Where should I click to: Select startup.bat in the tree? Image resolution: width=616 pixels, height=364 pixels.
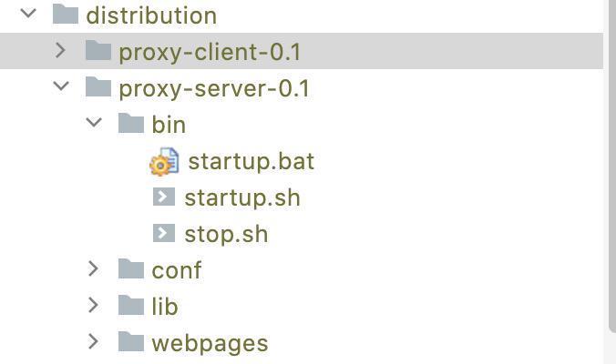click(x=251, y=162)
